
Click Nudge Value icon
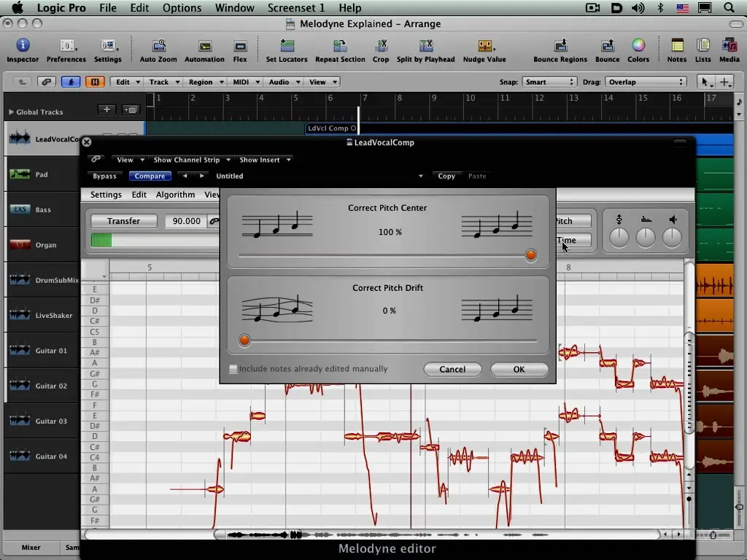click(x=484, y=45)
